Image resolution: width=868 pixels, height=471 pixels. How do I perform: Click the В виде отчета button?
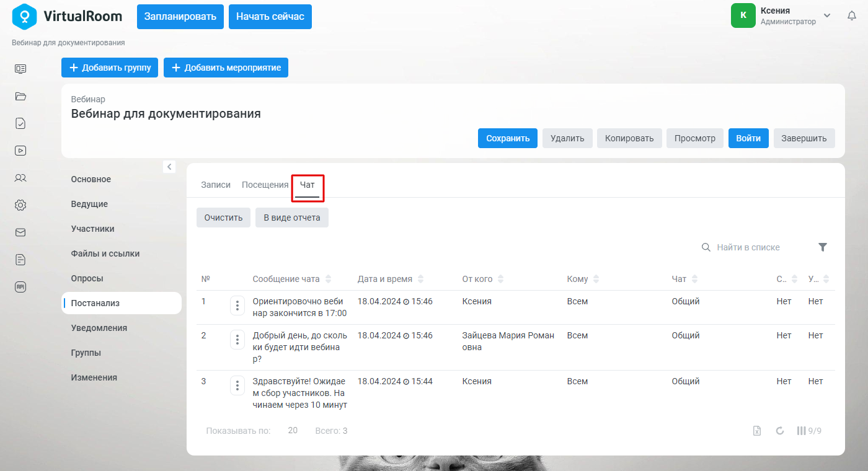pos(292,218)
